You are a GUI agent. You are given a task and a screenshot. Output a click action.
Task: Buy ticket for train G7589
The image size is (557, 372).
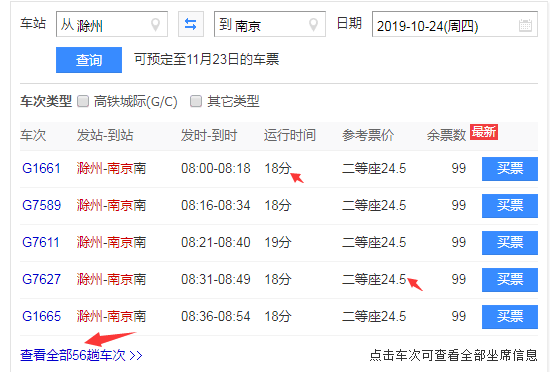(510, 206)
